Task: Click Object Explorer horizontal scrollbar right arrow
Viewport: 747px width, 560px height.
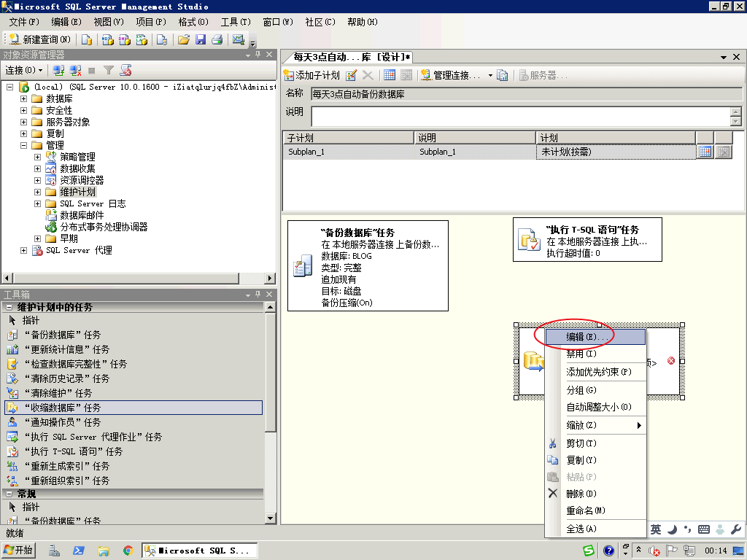Action: (270, 278)
